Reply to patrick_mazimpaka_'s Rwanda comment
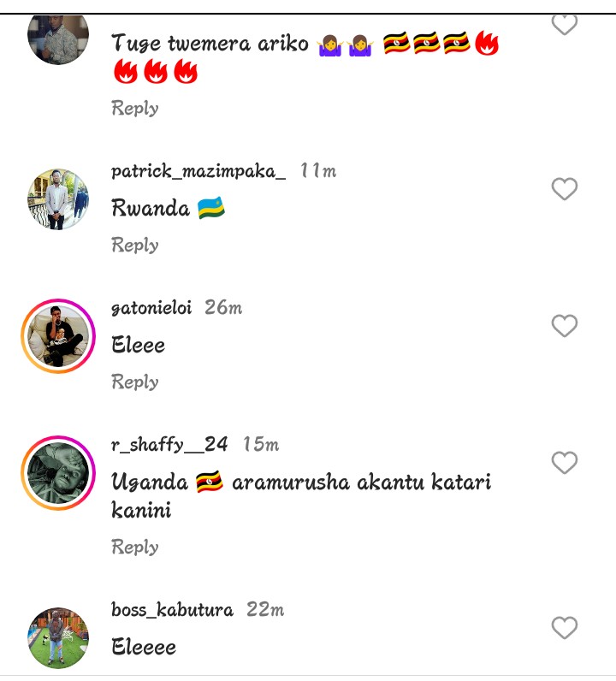616x681 pixels. [135, 245]
